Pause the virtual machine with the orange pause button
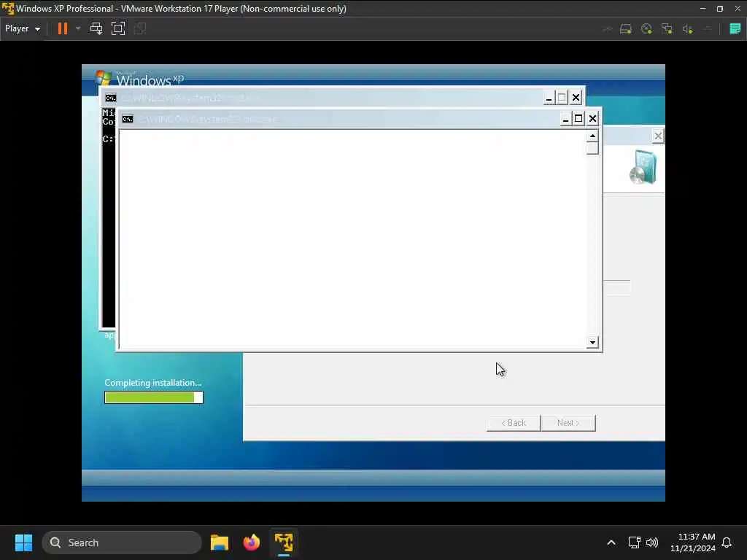This screenshot has height=560, width=747. click(63, 28)
